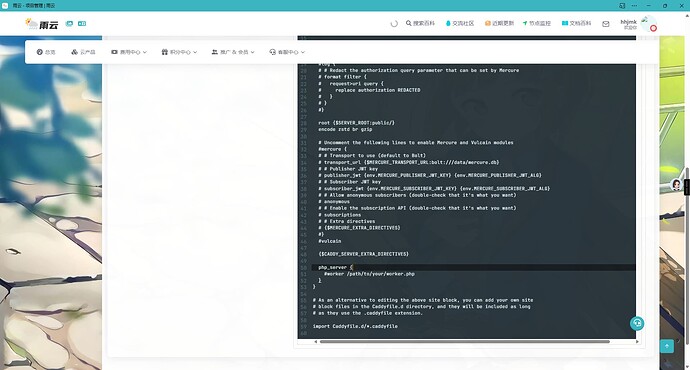
Task: Open the mail envelope icon in the header
Action: 606,24
